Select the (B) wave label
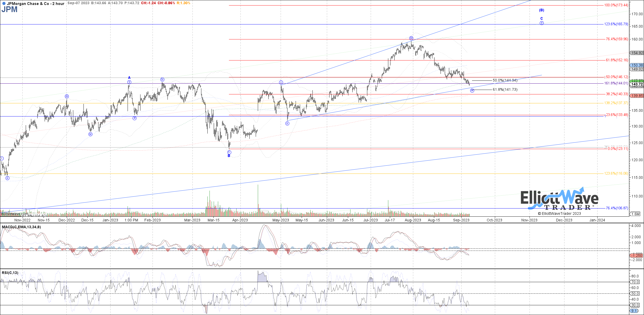644x315 pixels. (542, 10)
